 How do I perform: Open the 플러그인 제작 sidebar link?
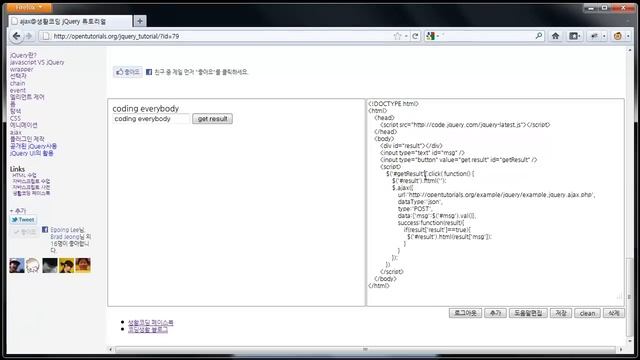[27, 139]
